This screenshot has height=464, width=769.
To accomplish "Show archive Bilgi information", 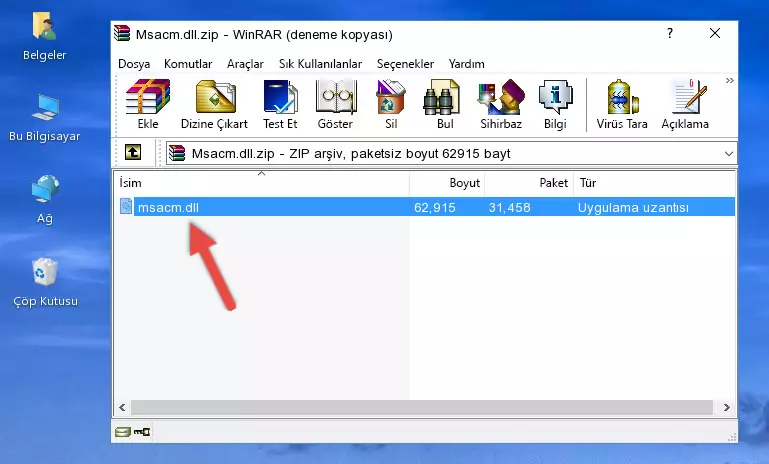I will pyautogui.click(x=555, y=104).
